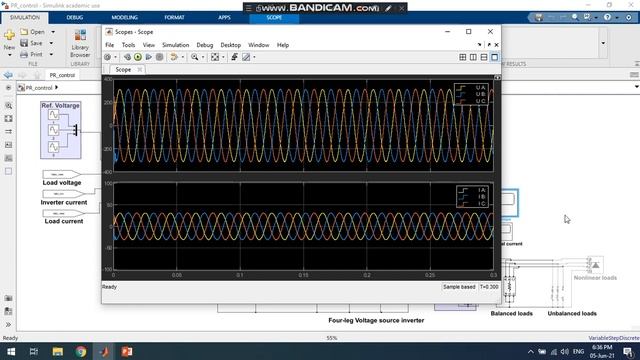Close the Scope document tab

pyautogui.click(x=140, y=70)
